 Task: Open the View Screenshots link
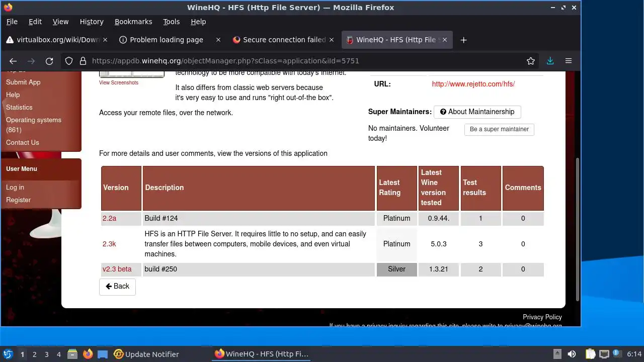click(x=119, y=82)
